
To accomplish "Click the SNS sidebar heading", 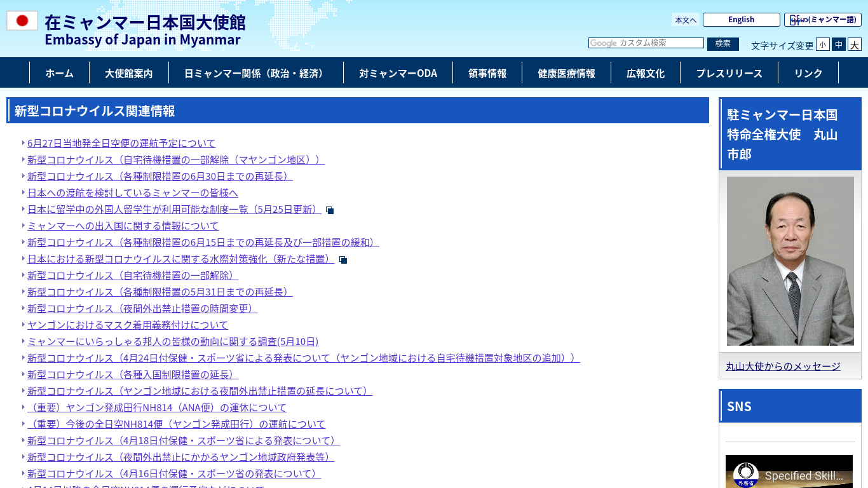I will [x=790, y=406].
